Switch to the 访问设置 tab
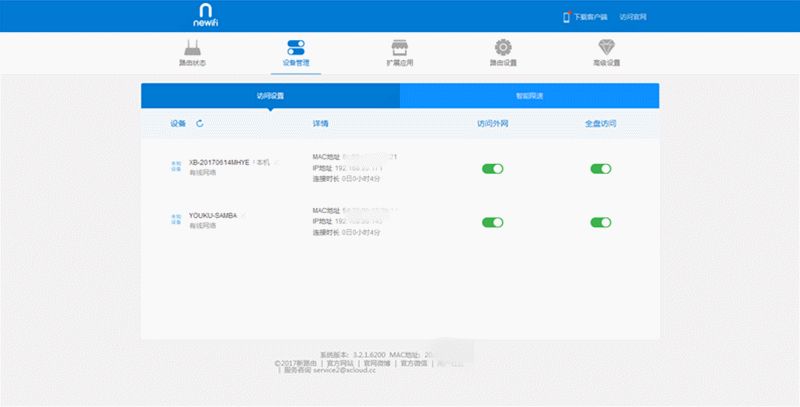 [270, 96]
